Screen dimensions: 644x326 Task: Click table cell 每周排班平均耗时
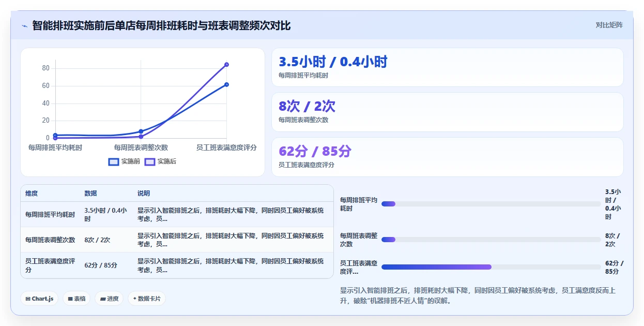point(50,214)
